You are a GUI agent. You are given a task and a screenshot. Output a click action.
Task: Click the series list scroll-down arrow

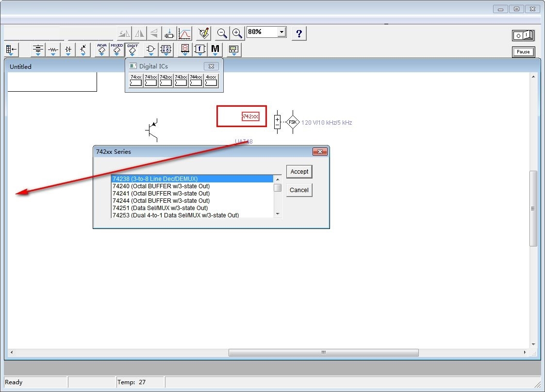[x=278, y=214]
